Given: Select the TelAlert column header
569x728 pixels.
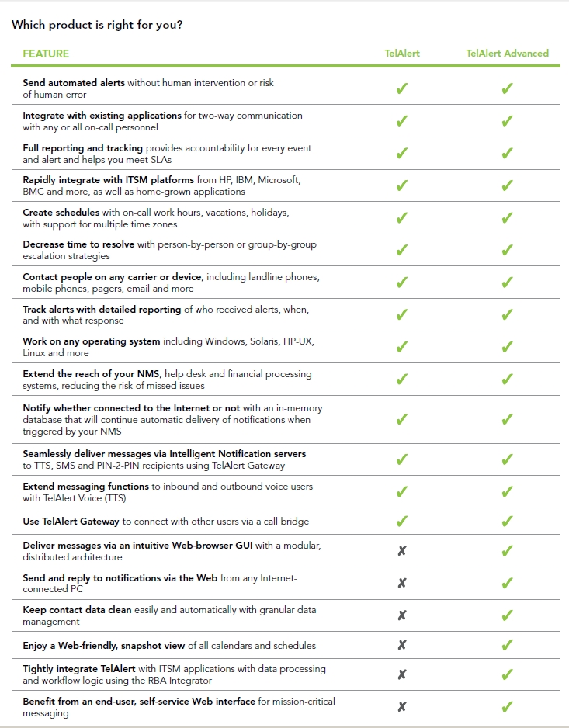Looking at the screenshot, I should click(x=402, y=54).
